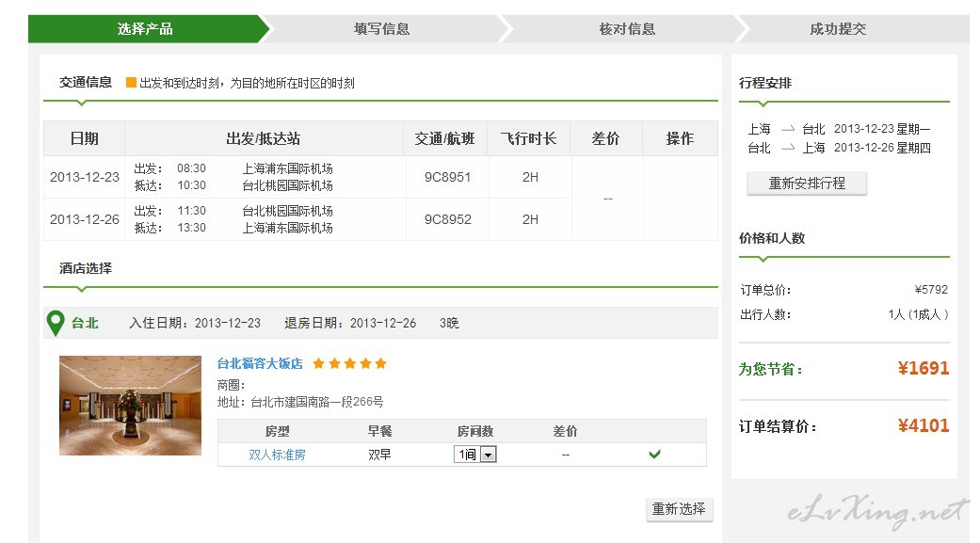Click the 退房日期 2013-12-26 text
This screenshot has height=543, width=980.
tap(350, 323)
